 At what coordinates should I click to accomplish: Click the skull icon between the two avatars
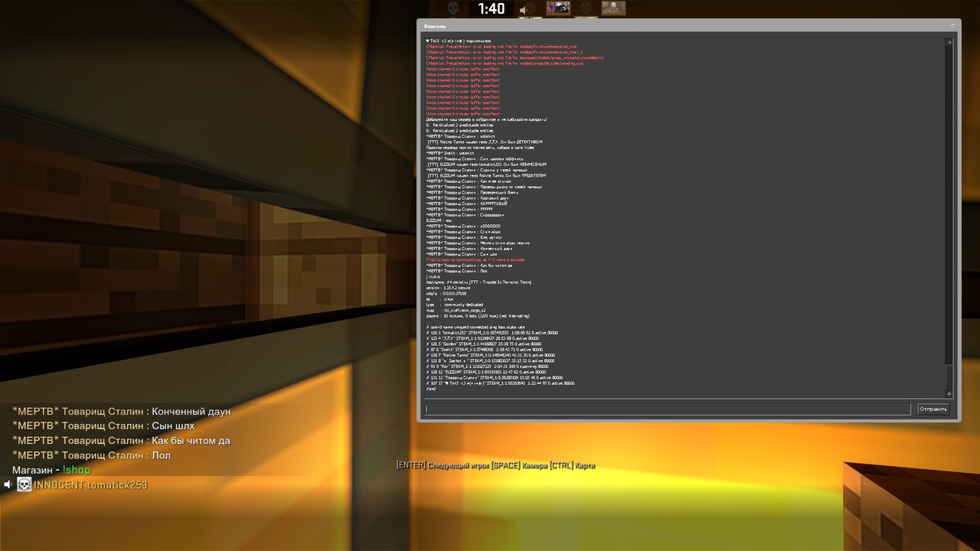pyautogui.click(x=586, y=8)
